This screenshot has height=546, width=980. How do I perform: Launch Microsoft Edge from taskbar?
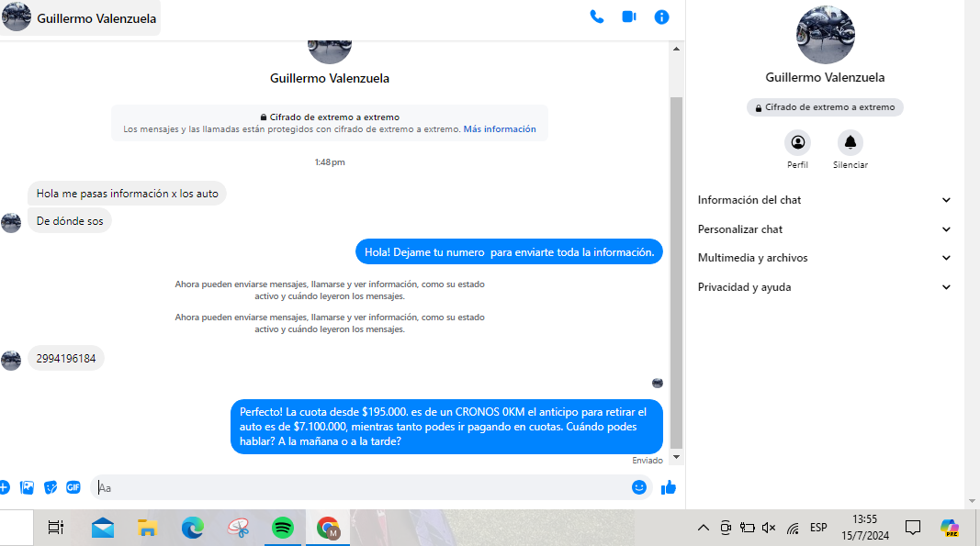[193, 528]
